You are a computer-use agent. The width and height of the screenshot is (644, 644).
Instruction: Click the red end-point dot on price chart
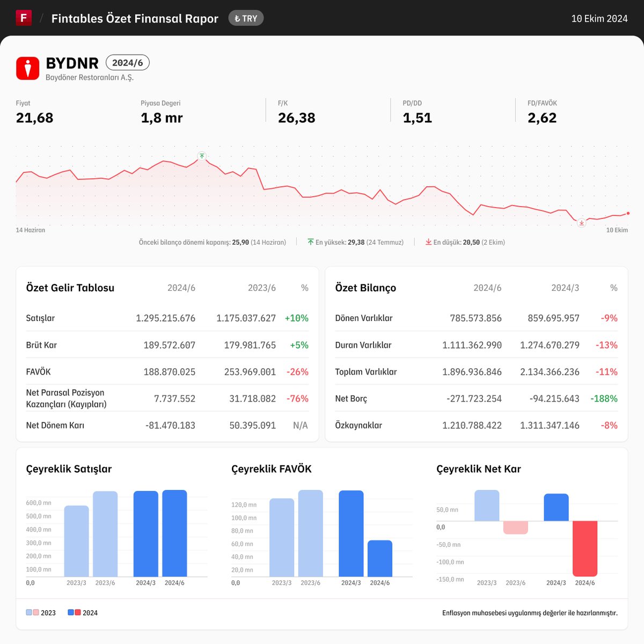coord(628,213)
